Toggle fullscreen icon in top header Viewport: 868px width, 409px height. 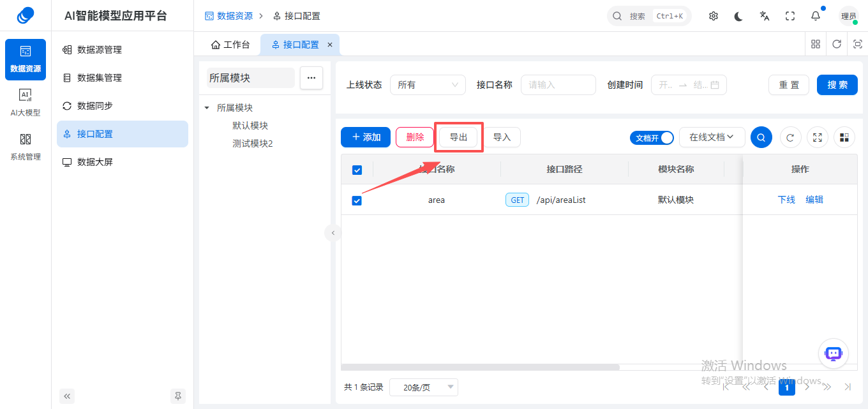pyautogui.click(x=790, y=16)
